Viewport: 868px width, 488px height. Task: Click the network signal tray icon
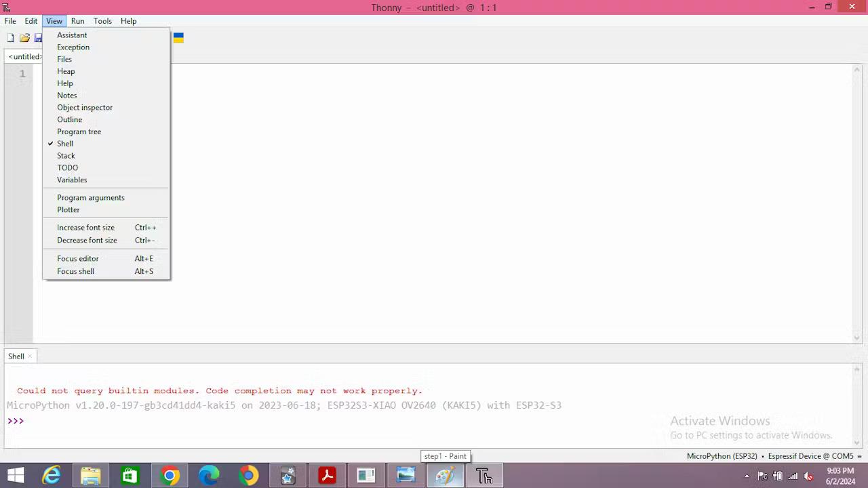click(793, 476)
